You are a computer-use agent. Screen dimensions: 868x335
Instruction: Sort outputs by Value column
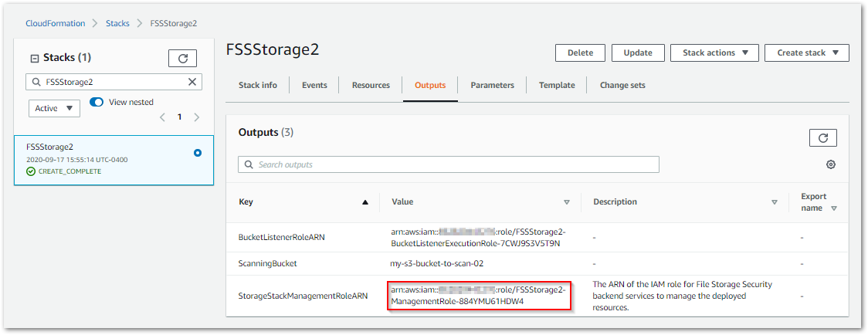pos(566,202)
